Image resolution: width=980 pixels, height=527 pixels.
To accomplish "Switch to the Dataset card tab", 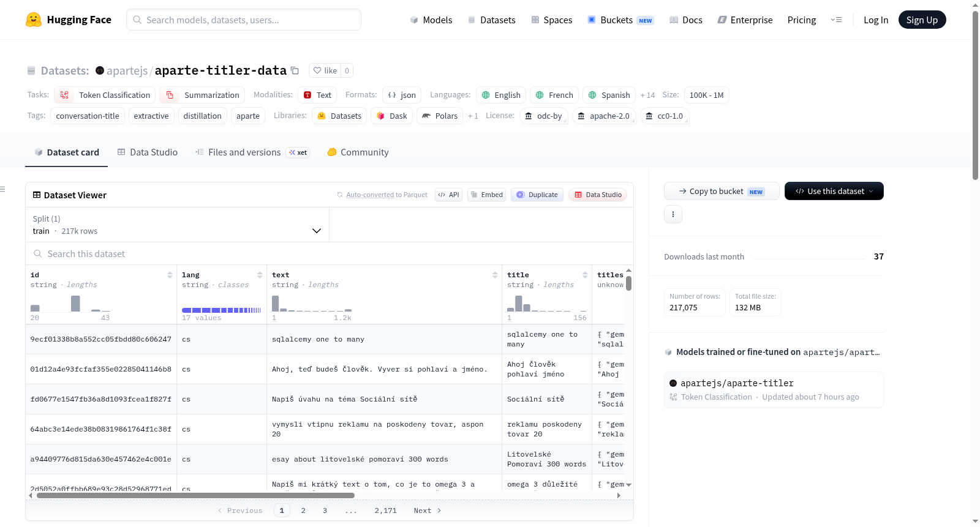I will tap(67, 152).
